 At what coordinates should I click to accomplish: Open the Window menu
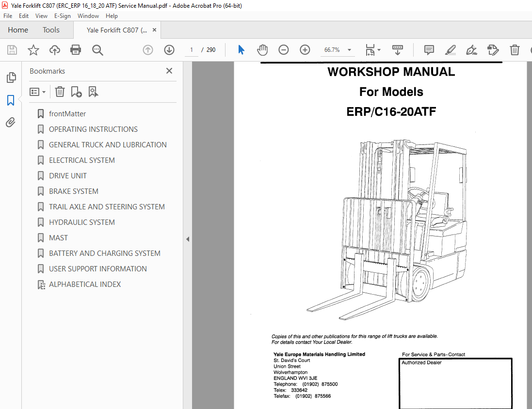88,16
